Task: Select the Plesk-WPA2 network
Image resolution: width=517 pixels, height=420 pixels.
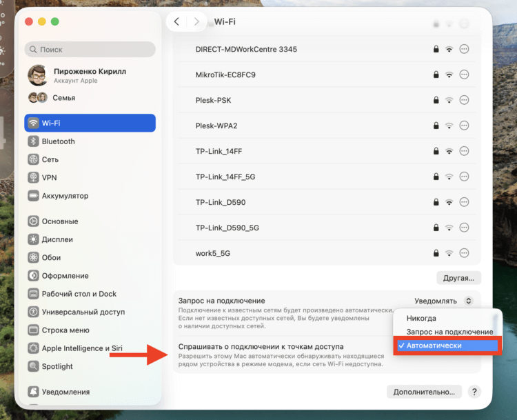Action: click(327, 126)
